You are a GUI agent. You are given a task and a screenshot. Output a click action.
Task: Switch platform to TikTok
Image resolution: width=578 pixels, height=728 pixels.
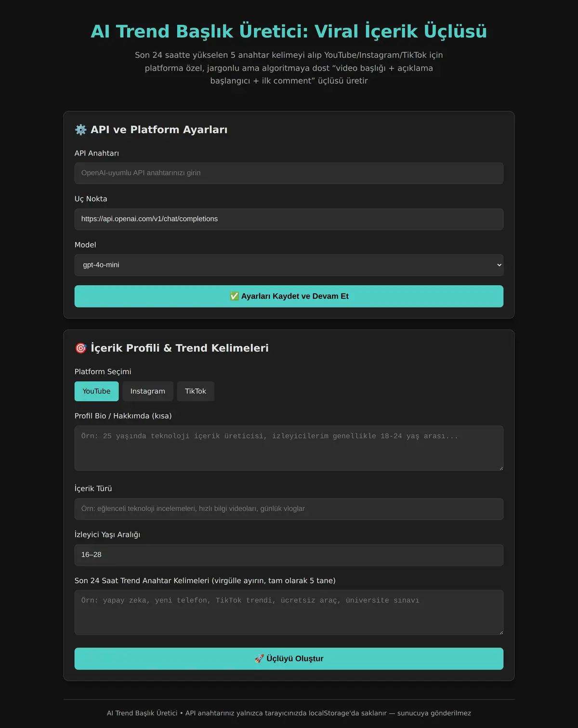pyautogui.click(x=196, y=391)
